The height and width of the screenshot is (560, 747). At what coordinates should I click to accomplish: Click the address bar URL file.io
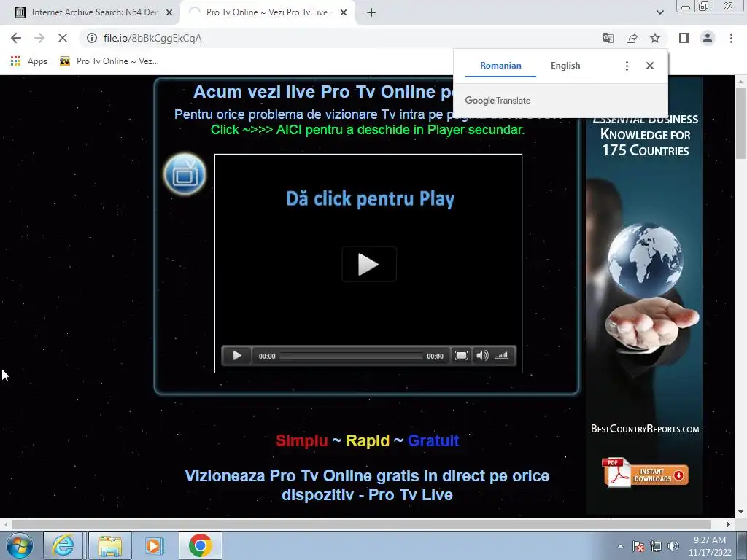(x=152, y=38)
